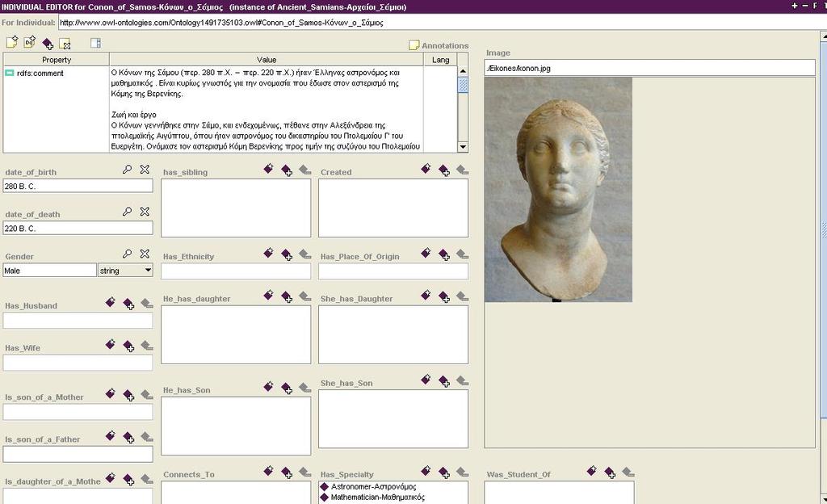
Task: Click the magnifier icon for date_of_death
Action: point(127,212)
